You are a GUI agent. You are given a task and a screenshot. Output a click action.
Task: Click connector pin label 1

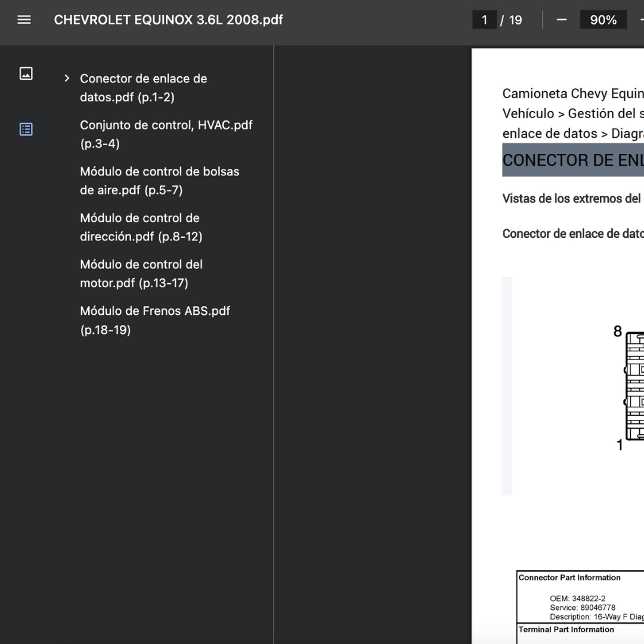(x=620, y=445)
